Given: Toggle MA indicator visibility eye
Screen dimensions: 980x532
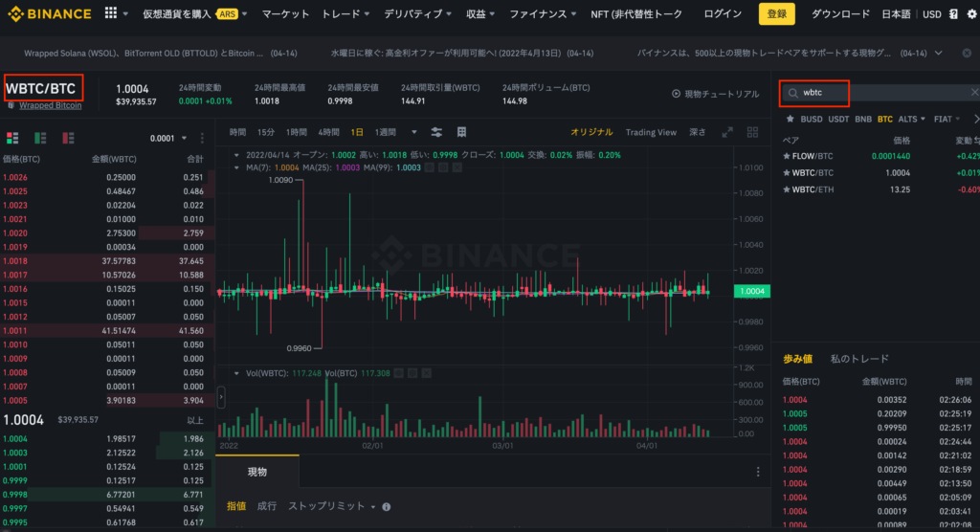Looking at the screenshot, I should [x=430, y=167].
